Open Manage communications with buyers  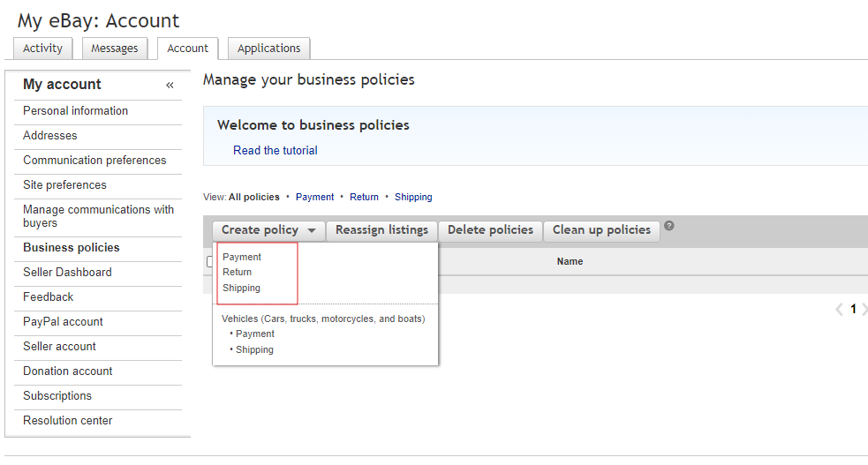click(97, 216)
